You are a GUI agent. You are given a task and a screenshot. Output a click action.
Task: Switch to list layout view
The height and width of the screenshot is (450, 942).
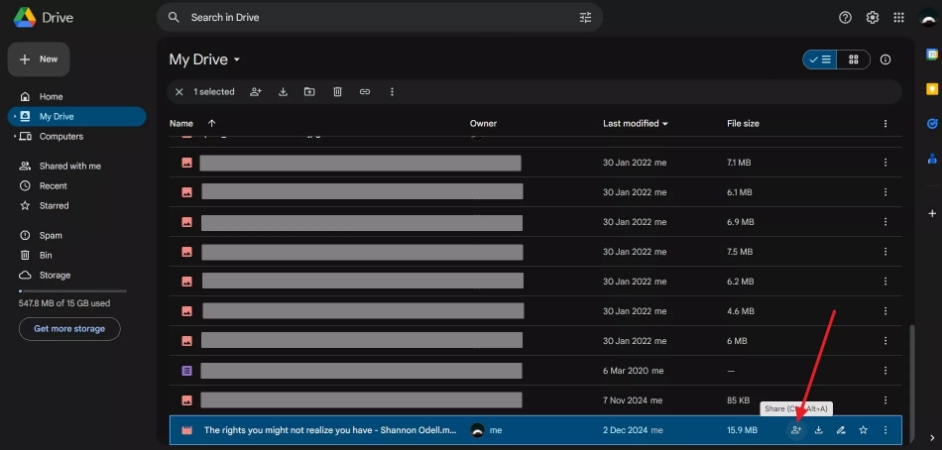[820, 60]
